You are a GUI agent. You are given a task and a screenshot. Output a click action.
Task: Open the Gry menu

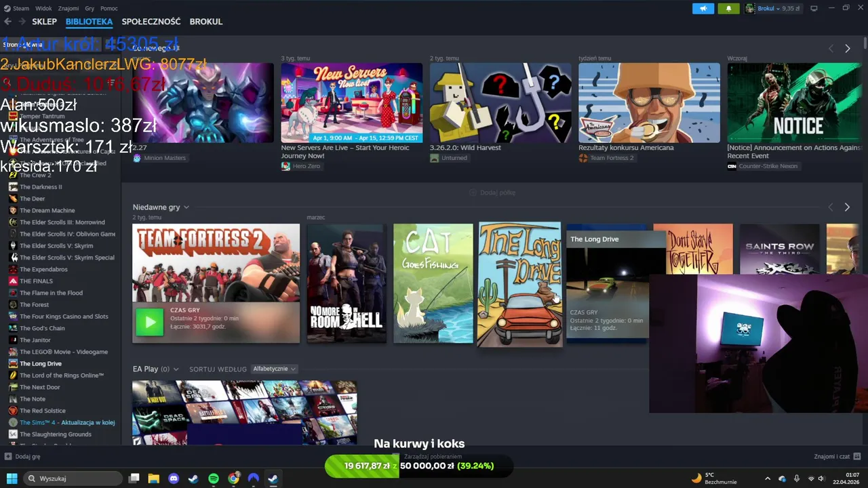click(x=90, y=8)
